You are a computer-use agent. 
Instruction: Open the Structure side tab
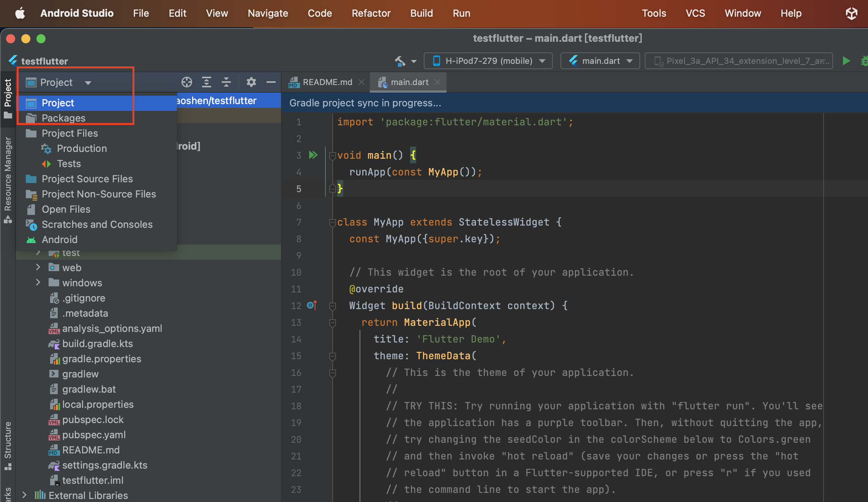point(8,445)
